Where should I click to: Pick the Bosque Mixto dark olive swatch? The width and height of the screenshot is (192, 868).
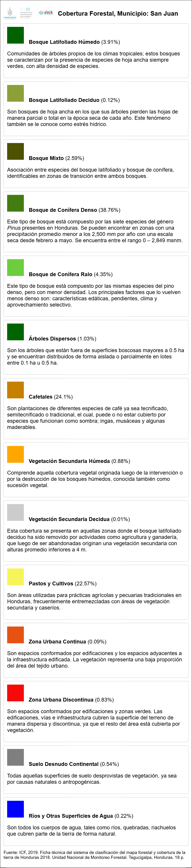point(15,151)
